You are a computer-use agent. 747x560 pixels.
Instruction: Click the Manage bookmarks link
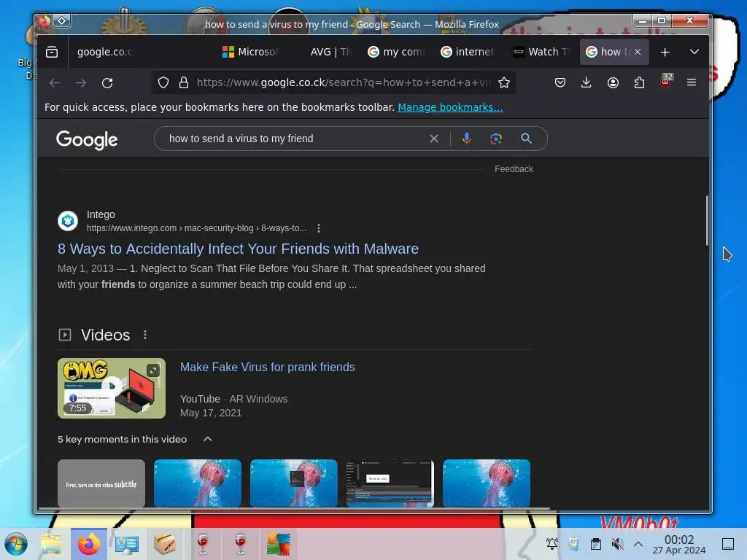tap(450, 108)
